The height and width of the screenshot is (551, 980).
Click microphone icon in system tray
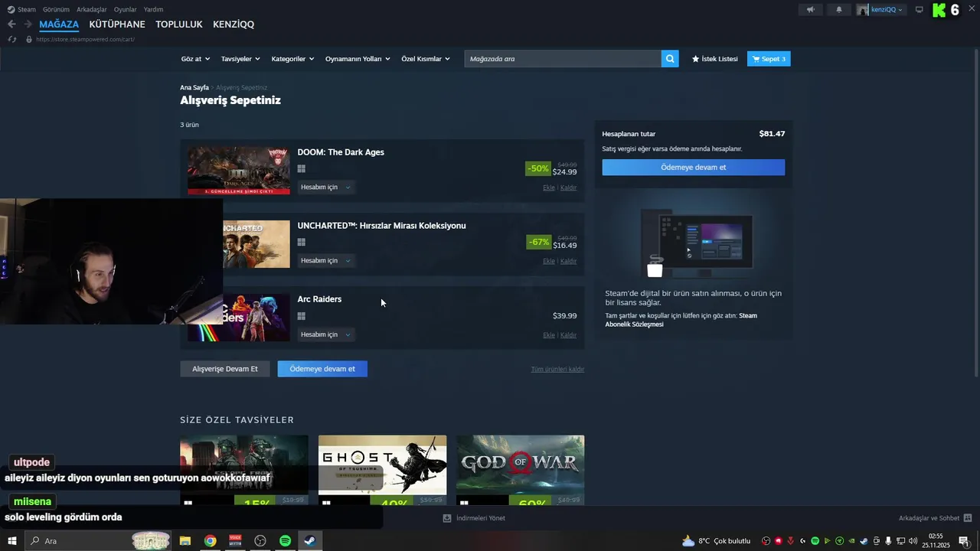click(888, 541)
